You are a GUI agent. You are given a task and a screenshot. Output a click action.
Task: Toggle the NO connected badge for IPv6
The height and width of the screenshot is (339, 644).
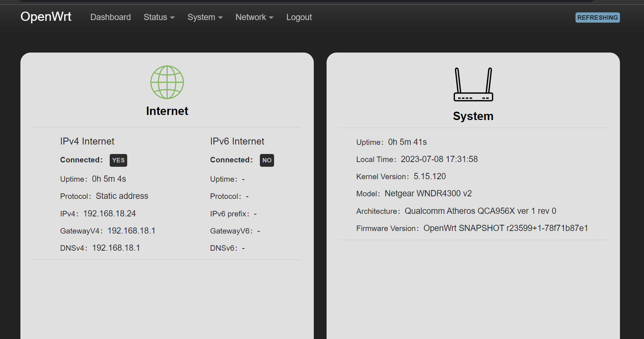[267, 160]
